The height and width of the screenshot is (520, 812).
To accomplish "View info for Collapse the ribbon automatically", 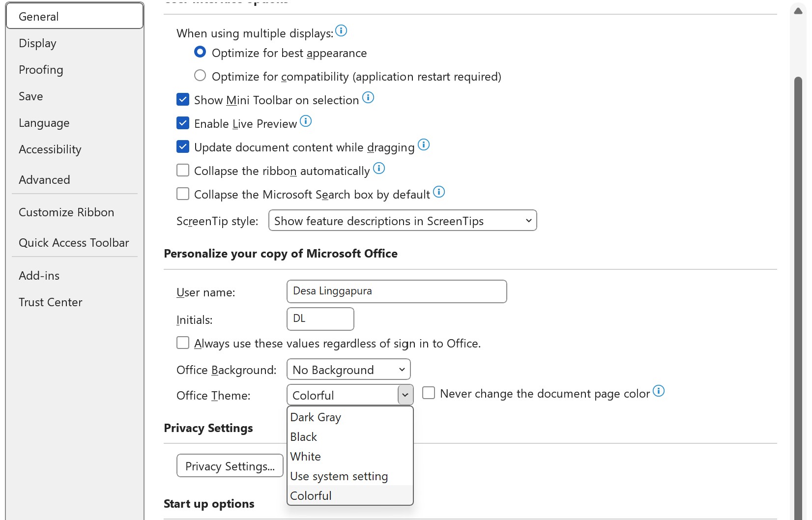I will (378, 169).
